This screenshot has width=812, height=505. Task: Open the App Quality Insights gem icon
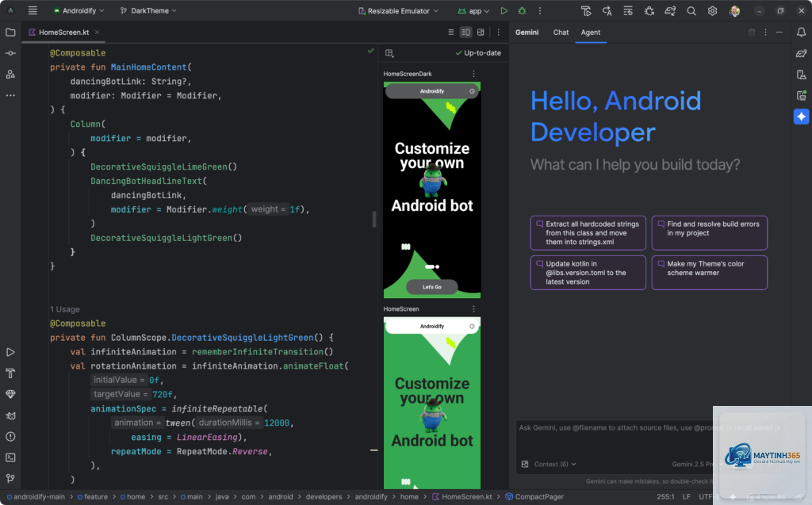tap(10, 394)
